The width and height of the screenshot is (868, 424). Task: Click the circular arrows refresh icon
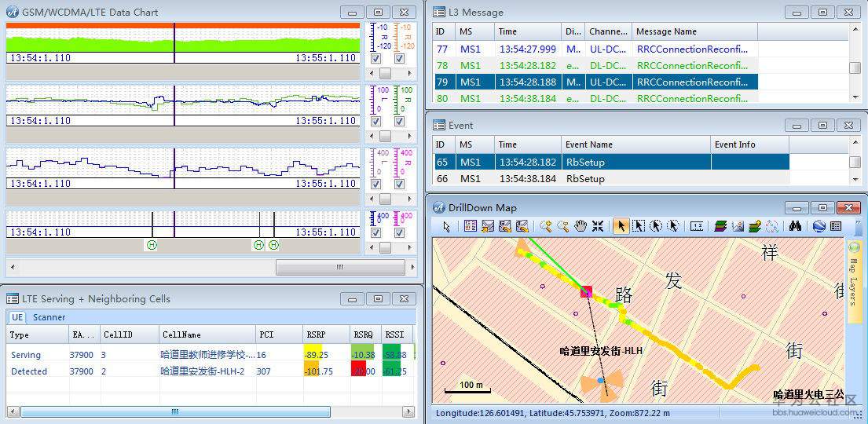click(771, 226)
